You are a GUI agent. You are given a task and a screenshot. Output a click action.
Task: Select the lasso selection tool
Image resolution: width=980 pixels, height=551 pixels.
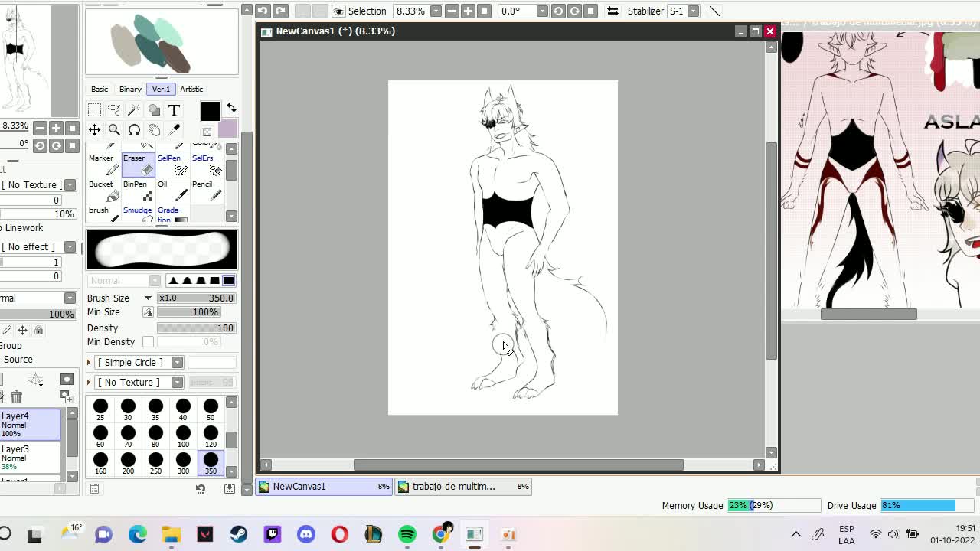[x=114, y=110]
